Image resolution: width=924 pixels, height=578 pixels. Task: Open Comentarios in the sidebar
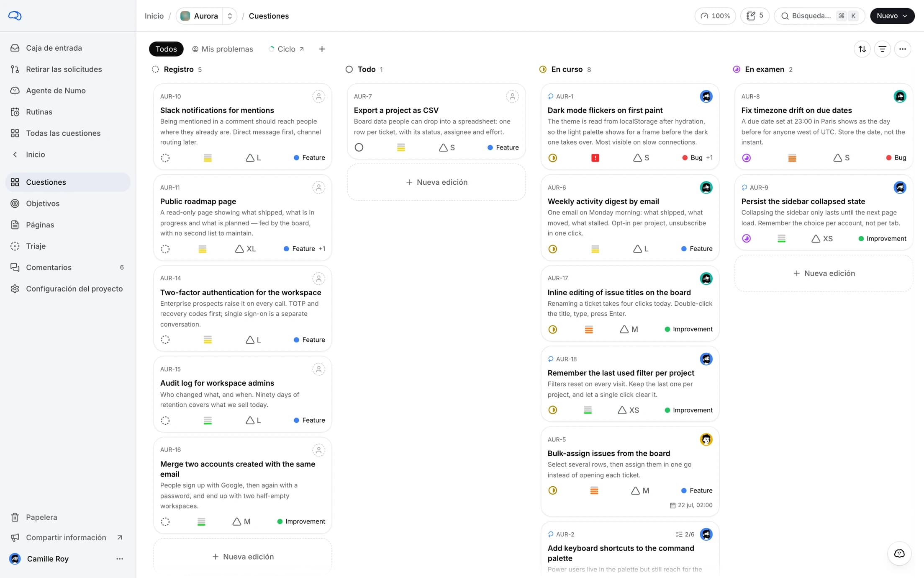pyautogui.click(x=68, y=268)
